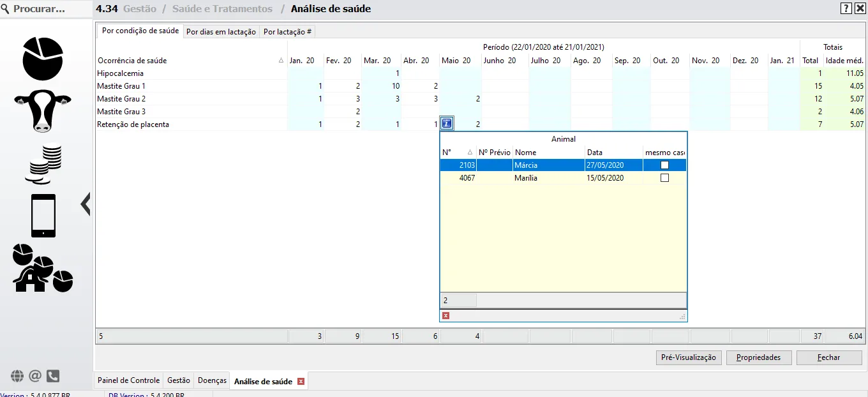Viewport: 868px width, 397px height.
Task: Select the mobile phone icon
Action: (43, 216)
